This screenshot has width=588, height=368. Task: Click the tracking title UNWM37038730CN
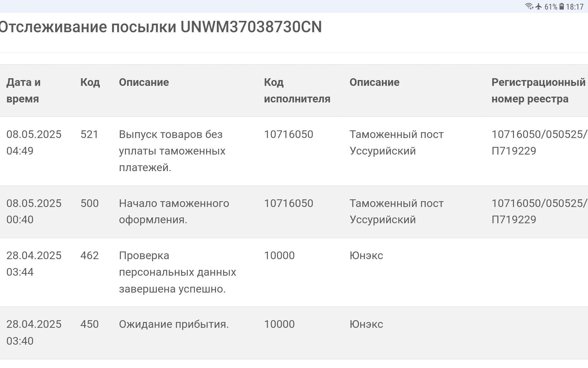(x=160, y=27)
